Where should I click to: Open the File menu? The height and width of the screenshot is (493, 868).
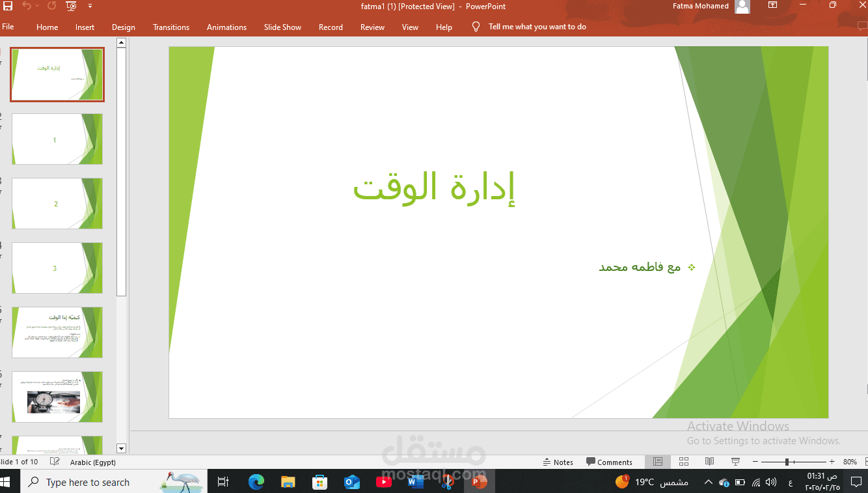coord(8,27)
